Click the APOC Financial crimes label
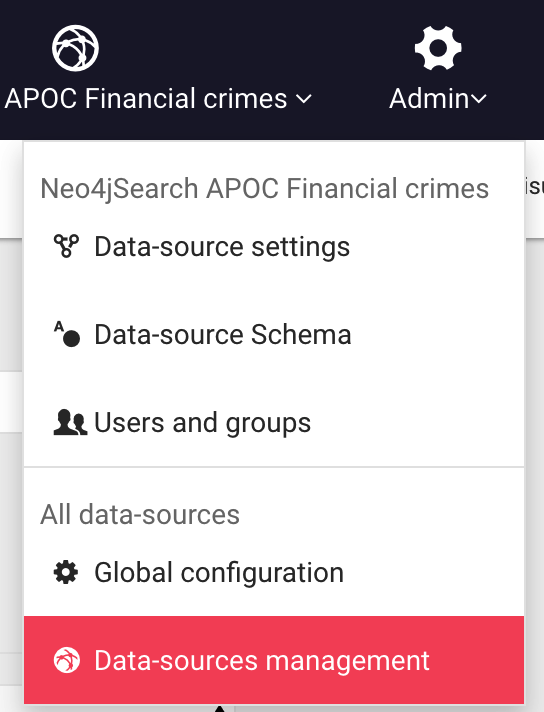544x712 pixels. pyautogui.click(x=146, y=99)
